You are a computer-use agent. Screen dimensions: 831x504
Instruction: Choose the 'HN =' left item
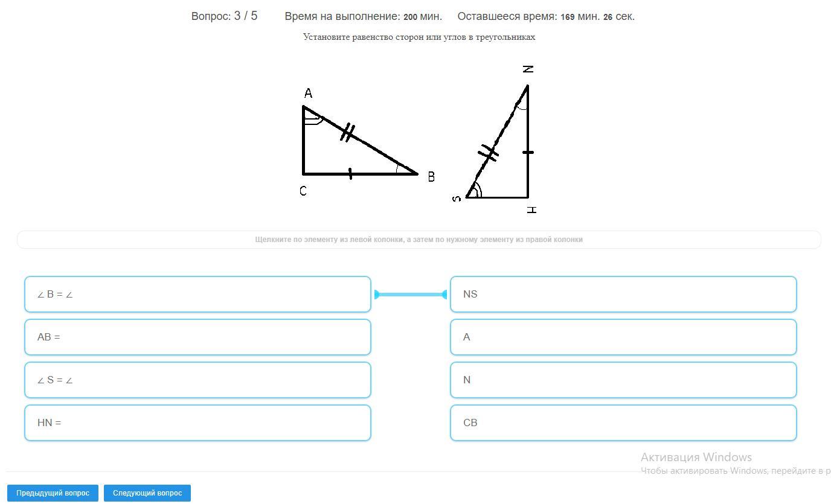click(197, 423)
